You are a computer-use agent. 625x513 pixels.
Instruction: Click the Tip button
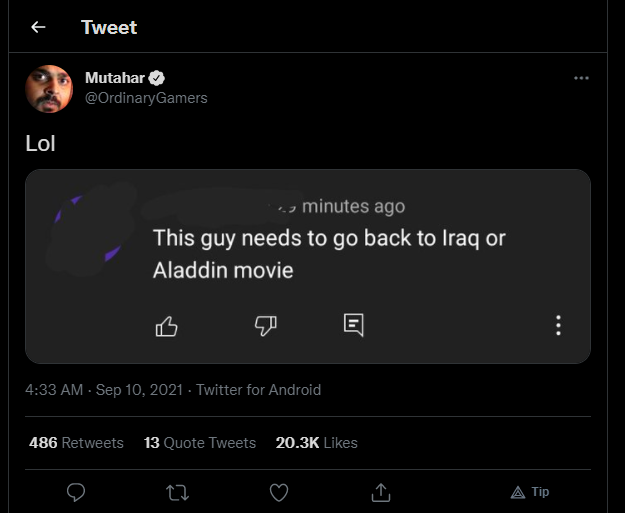click(530, 492)
